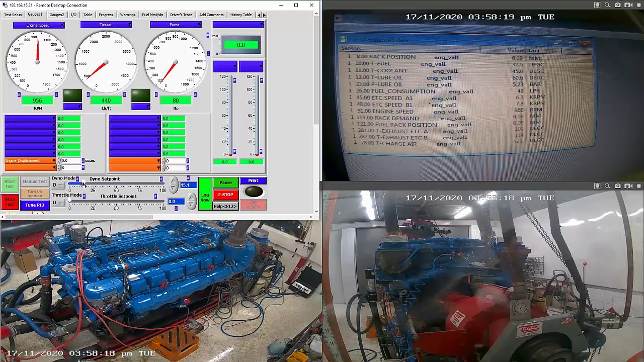Toggle the black oval button under Print

click(x=254, y=192)
